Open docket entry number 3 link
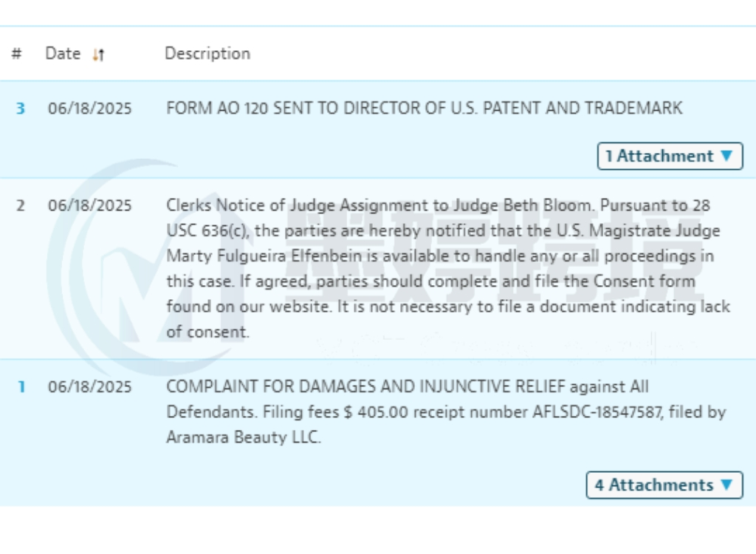This screenshot has height=554, width=756. pyautogui.click(x=20, y=109)
